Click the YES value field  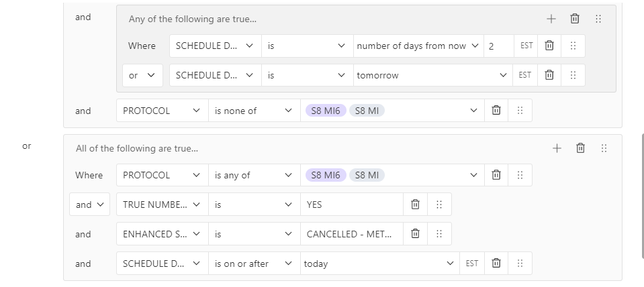352,204
